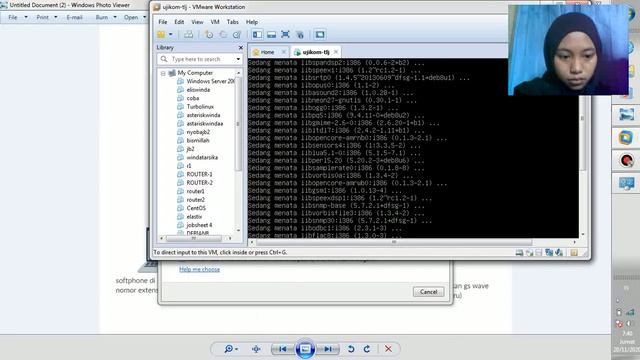This screenshot has height=360, width=640.
Task: Revert VM to previous snapshot icon
Action: click(223, 35)
